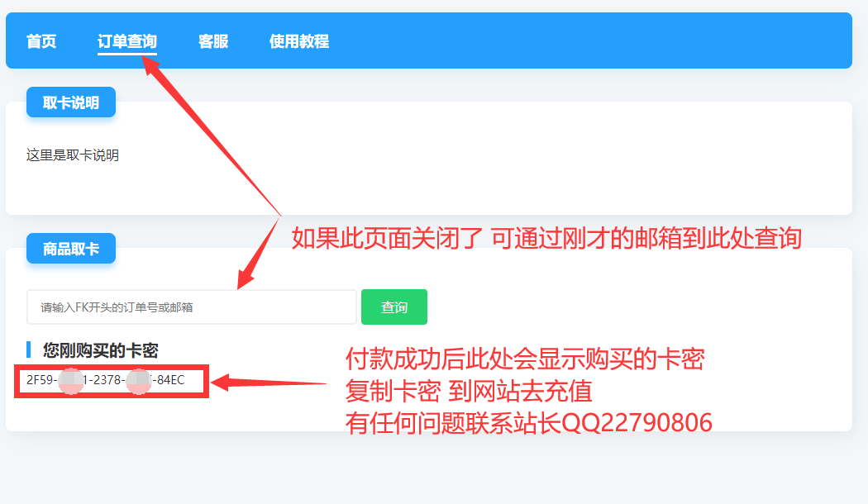Click the 复制卡密 到网站去充值 note

point(469,391)
